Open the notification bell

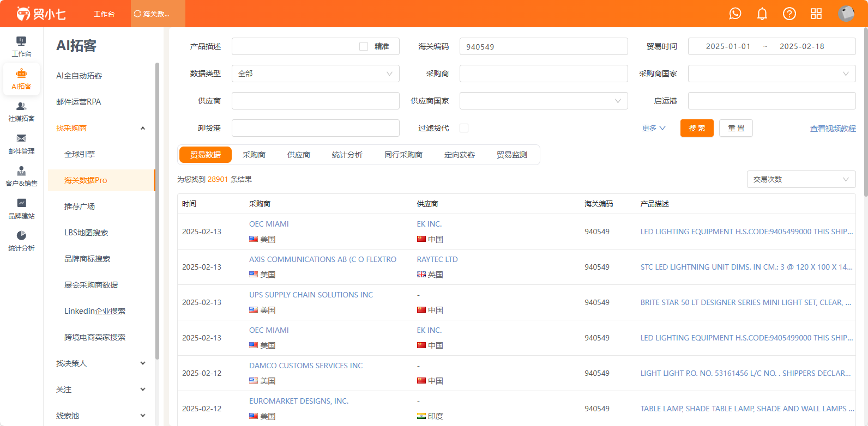coord(762,14)
